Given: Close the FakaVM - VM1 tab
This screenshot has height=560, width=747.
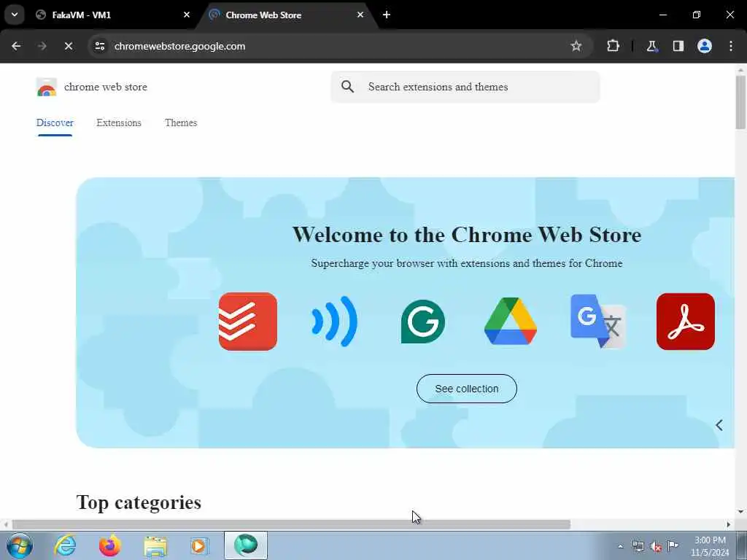Looking at the screenshot, I should click(x=187, y=15).
